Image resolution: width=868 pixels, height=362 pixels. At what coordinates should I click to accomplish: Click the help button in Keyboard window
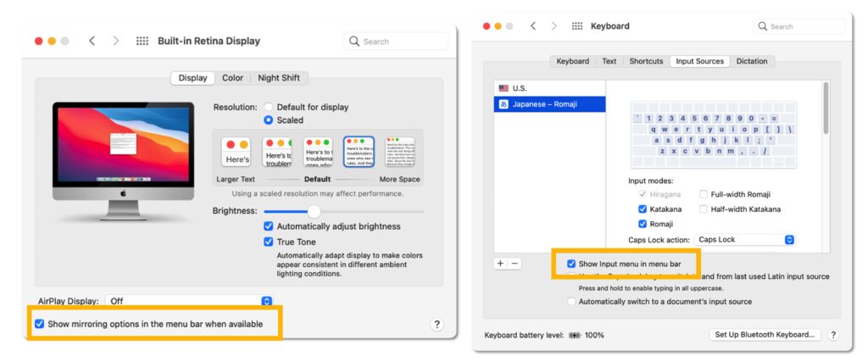[x=833, y=335]
